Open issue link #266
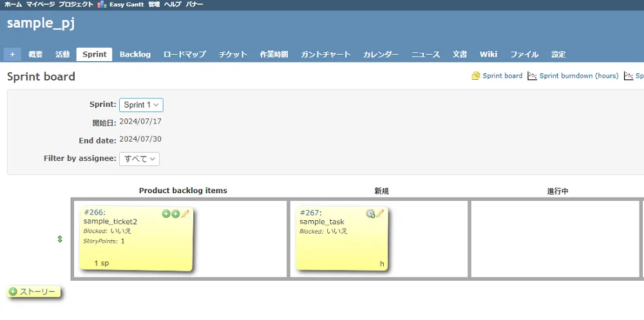Screen dimensions: 644x320 point(95,212)
